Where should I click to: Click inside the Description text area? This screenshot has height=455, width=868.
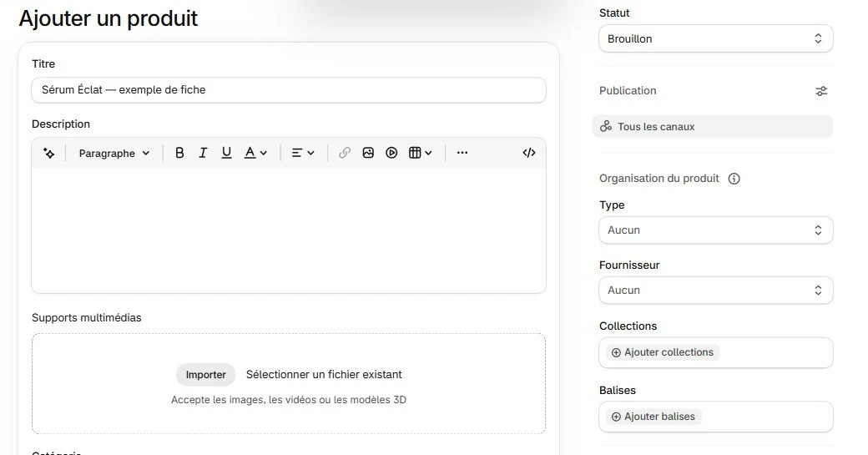click(x=289, y=230)
